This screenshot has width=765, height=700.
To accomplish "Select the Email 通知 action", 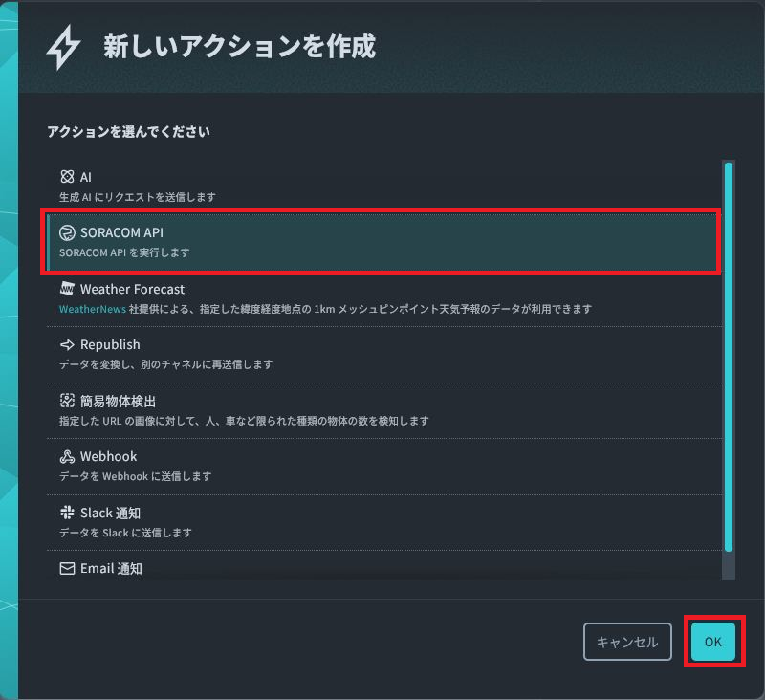I will 384,566.
